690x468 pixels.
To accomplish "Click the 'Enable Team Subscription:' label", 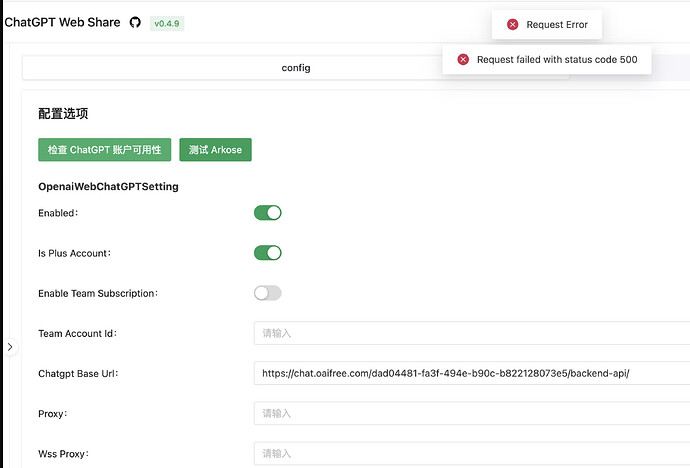I will (98, 293).
